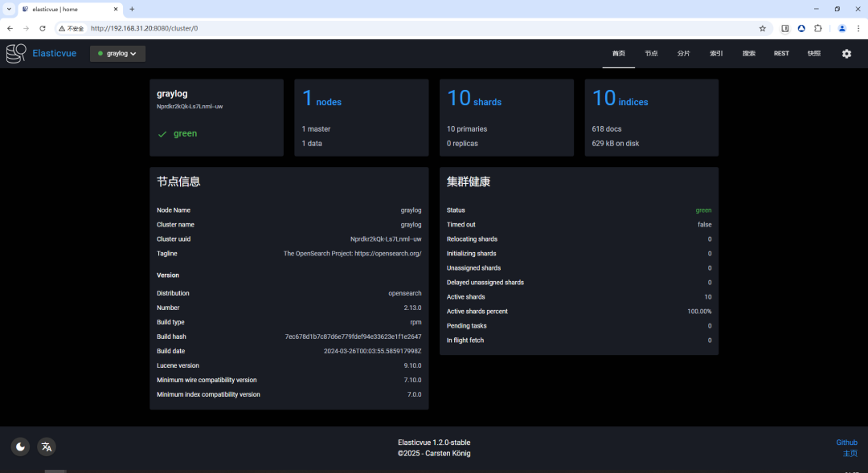Select the Build date value
Screen dimensions: 868x473
click(373, 351)
